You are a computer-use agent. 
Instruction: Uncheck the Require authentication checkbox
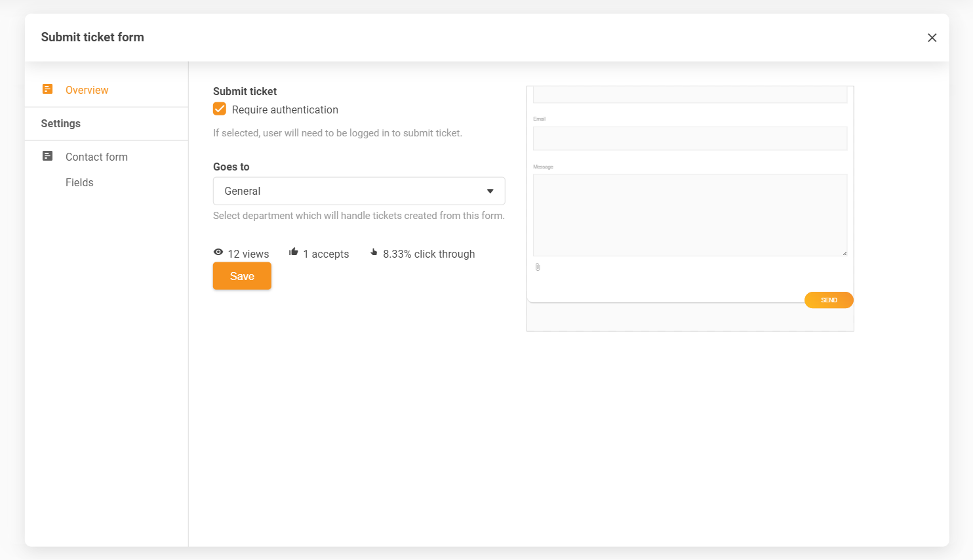tap(220, 110)
